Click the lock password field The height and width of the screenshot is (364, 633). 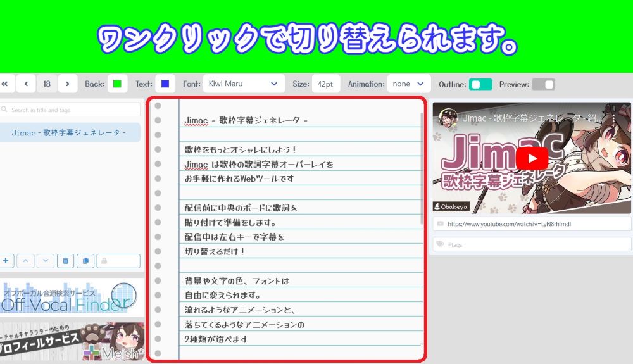(x=118, y=261)
